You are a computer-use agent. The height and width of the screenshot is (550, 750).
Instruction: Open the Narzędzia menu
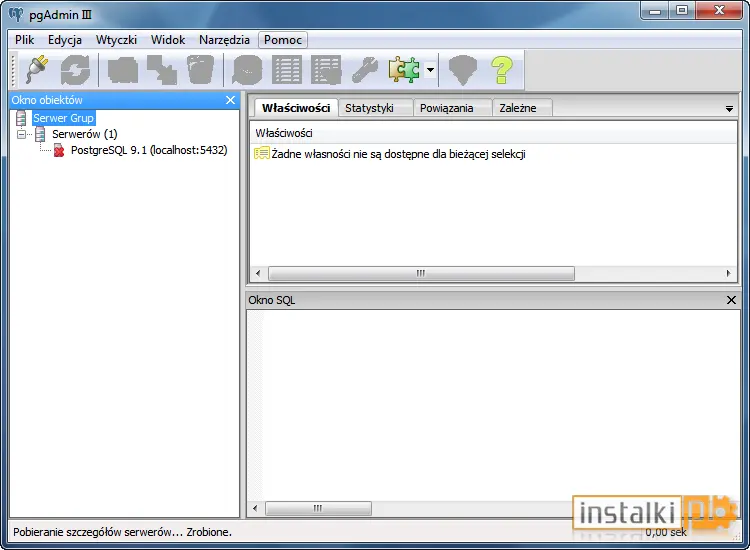[x=224, y=40]
